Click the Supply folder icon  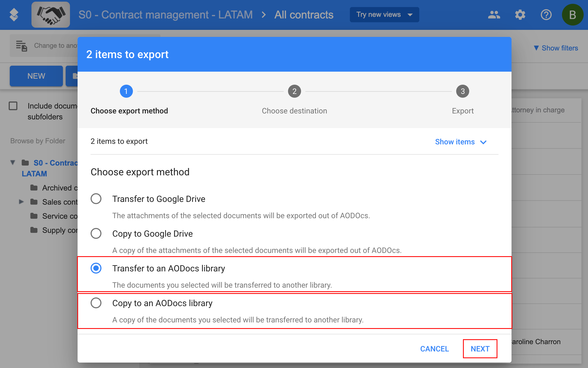[34, 230]
